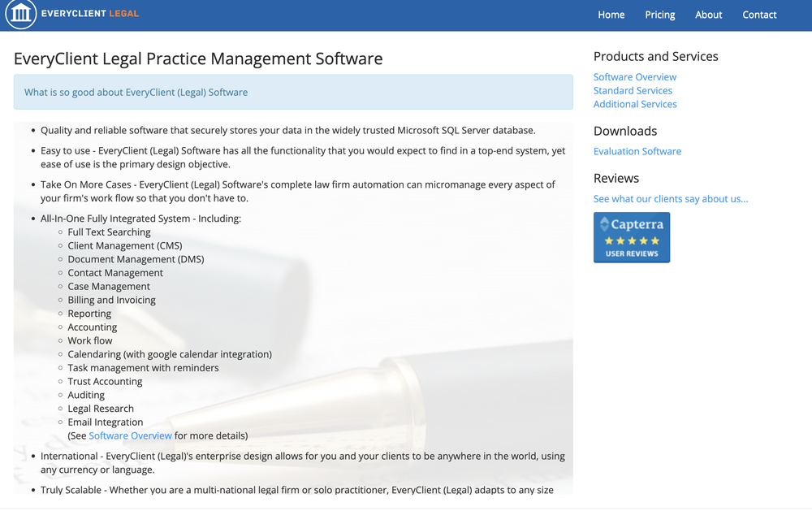
Task: Click the 'Truly Scalable' bullet paragraph
Action: tap(296, 490)
